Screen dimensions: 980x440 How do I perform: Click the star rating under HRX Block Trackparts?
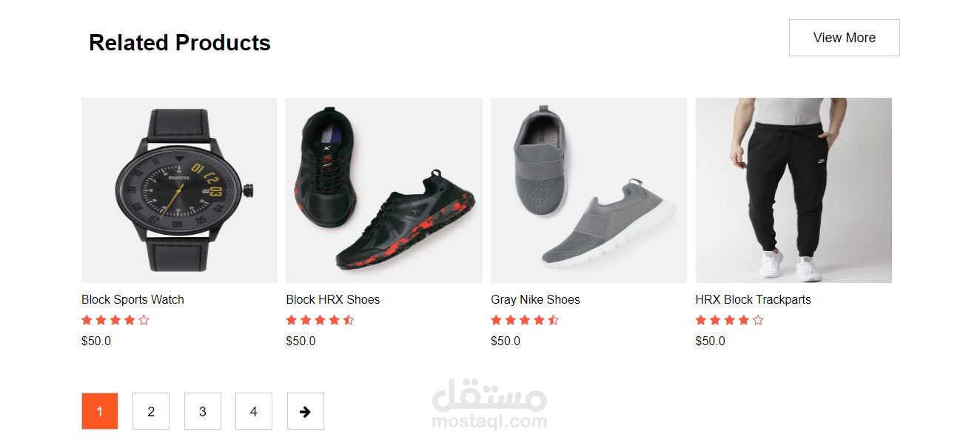[730, 320]
